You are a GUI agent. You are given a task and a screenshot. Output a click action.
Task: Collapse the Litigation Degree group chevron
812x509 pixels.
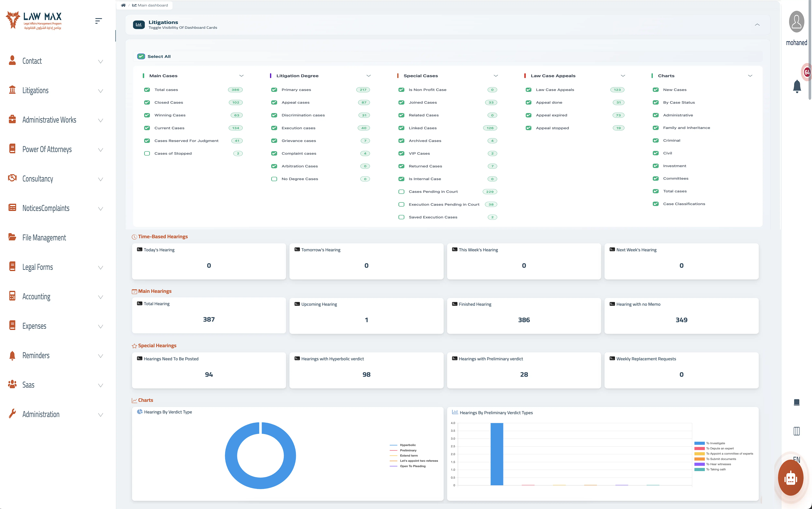point(368,76)
